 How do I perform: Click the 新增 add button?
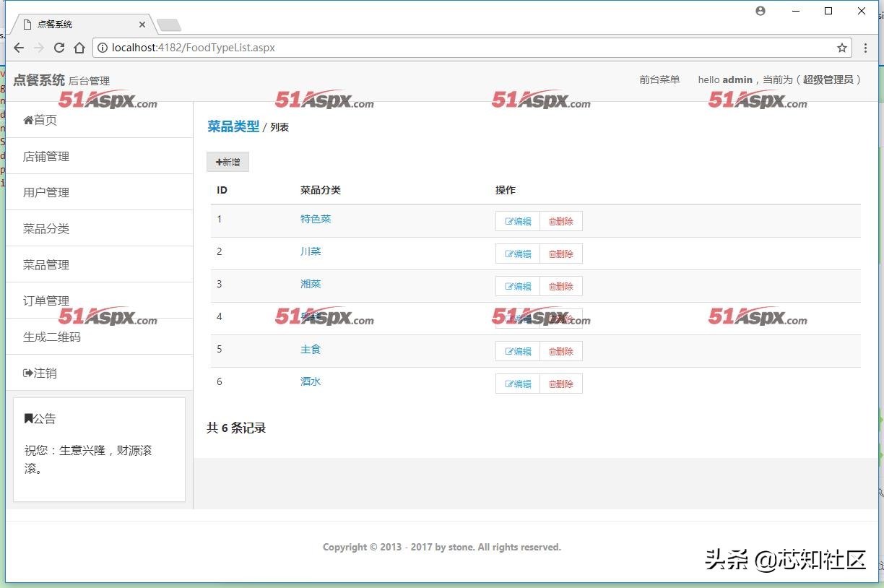(228, 162)
